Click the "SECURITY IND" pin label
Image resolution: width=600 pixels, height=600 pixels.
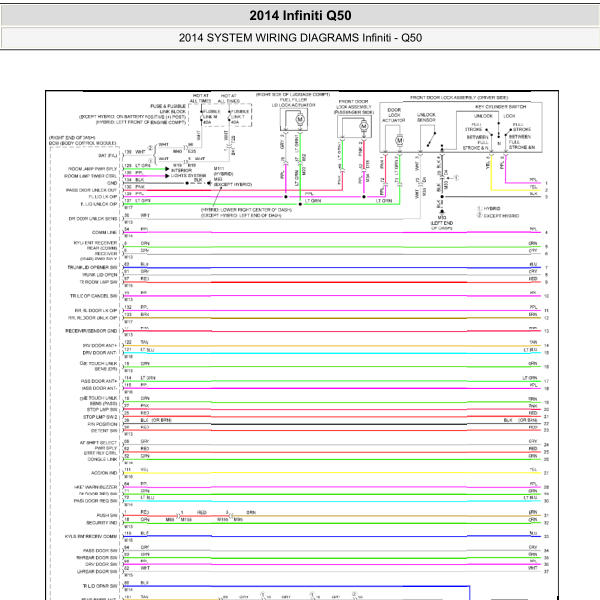pyautogui.click(x=101, y=523)
